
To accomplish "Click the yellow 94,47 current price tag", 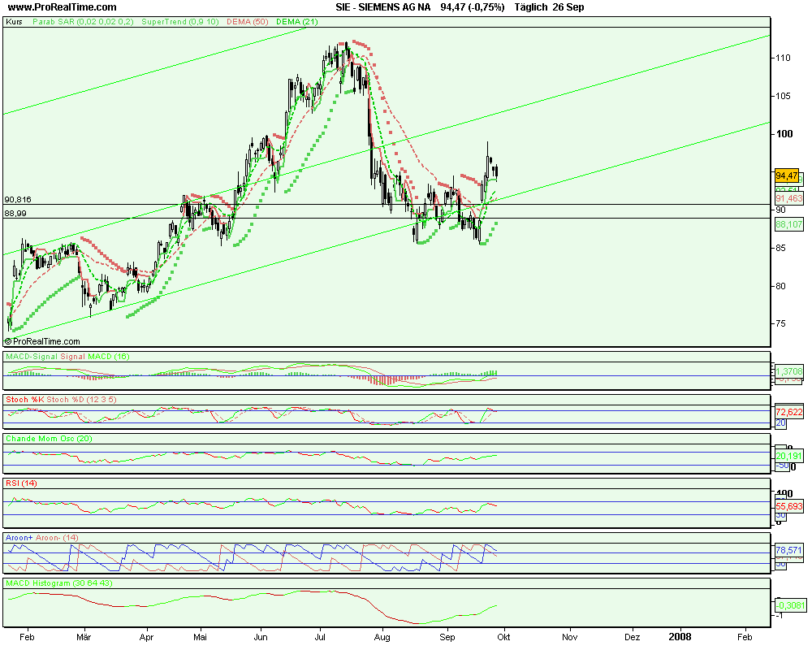I will [787, 175].
